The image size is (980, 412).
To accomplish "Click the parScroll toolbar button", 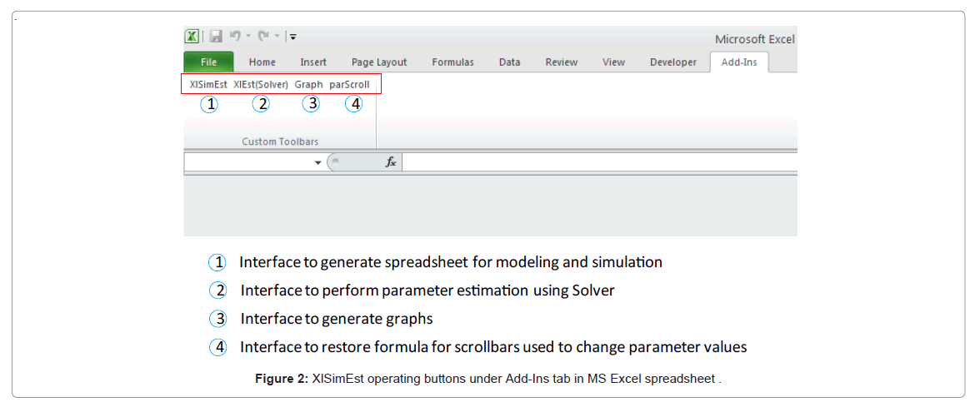I will pyautogui.click(x=349, y=84).
